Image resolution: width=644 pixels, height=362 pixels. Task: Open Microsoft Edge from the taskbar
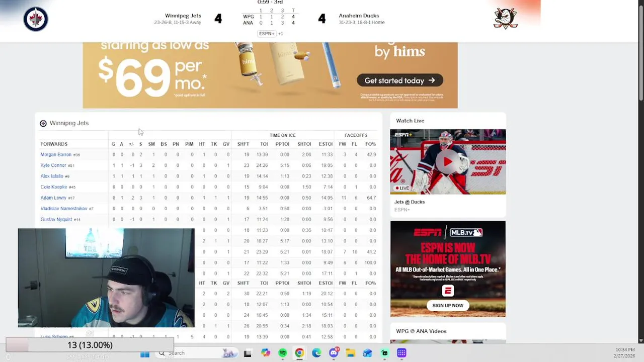pyautogui.click(x=316, y=353)
